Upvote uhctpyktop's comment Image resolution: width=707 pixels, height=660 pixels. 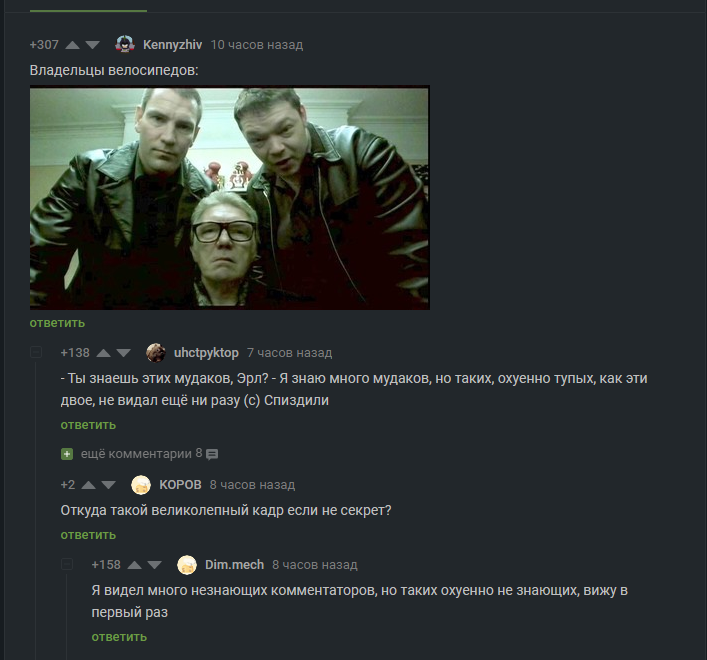[x=104, y=353]
